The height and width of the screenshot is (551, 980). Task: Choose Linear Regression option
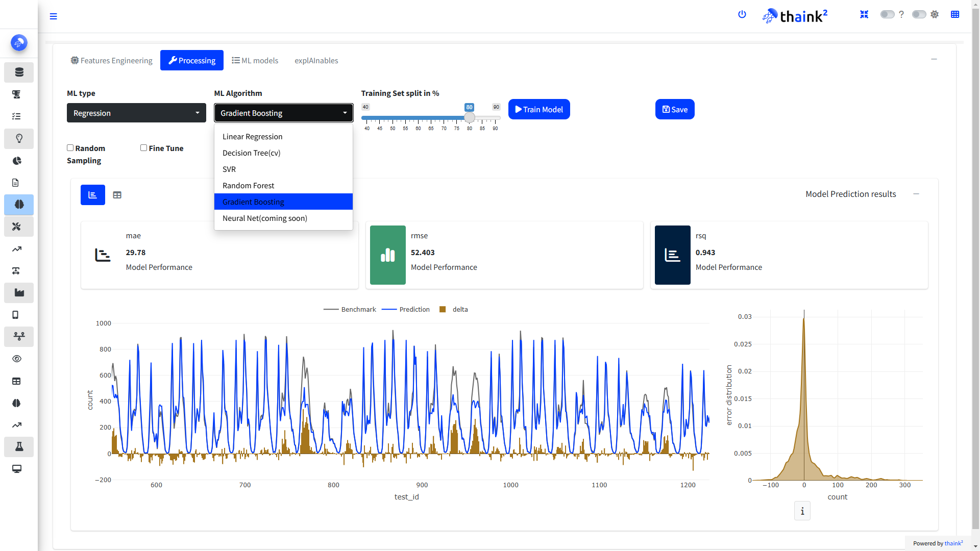tap(252, 137)
